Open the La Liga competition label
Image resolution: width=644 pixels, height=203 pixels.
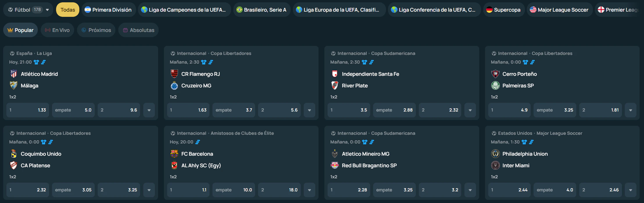coord(44,53)
